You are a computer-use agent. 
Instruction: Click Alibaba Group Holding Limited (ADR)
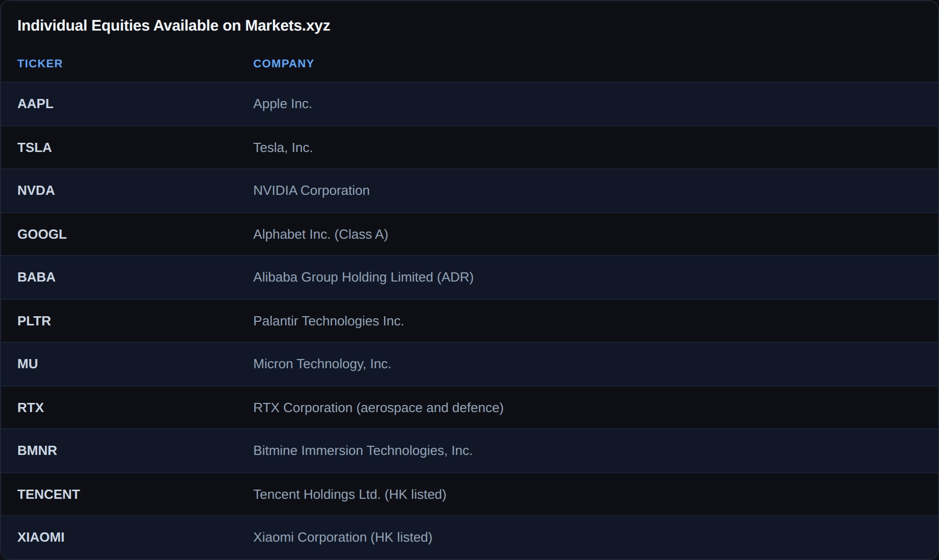pyautogui.click(x=363, y=277)
